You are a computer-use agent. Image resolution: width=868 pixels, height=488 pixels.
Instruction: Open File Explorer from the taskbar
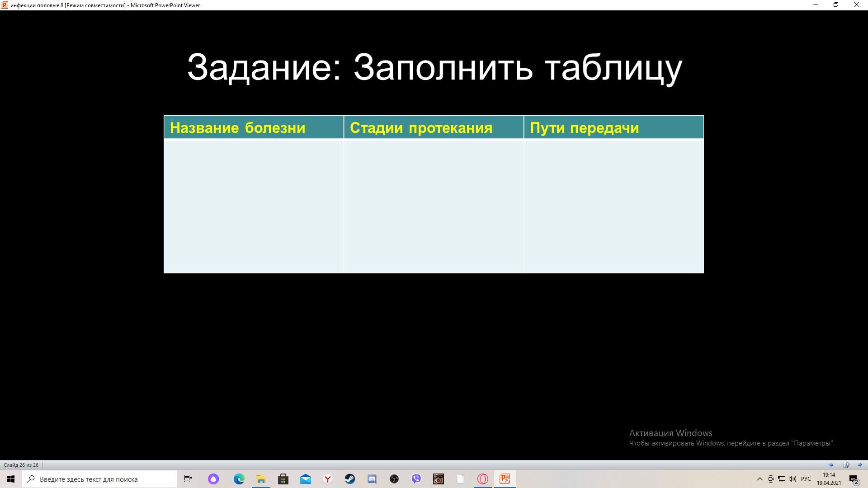click(x=261, y=479)
